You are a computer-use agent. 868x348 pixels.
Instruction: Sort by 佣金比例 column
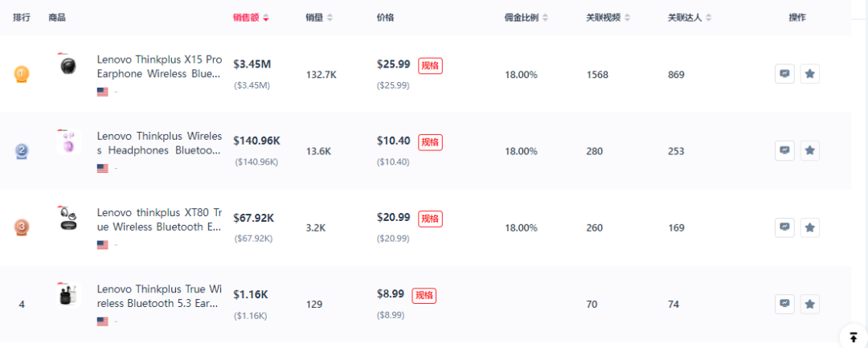526,18
